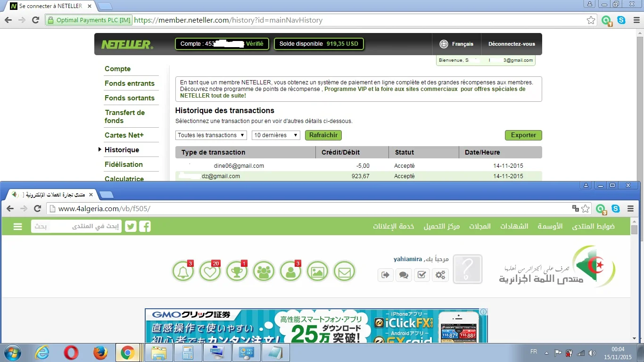Click the Exporter button

523,135
